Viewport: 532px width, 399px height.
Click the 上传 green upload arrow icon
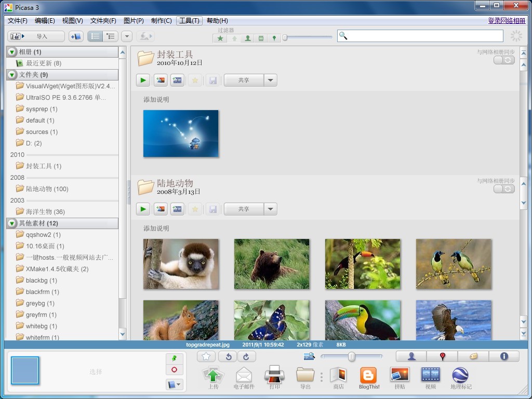[213, 375]
